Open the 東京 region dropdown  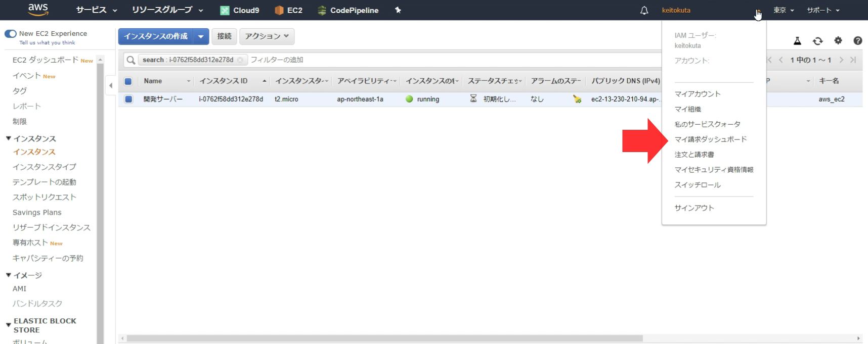(x=784, y=10)
